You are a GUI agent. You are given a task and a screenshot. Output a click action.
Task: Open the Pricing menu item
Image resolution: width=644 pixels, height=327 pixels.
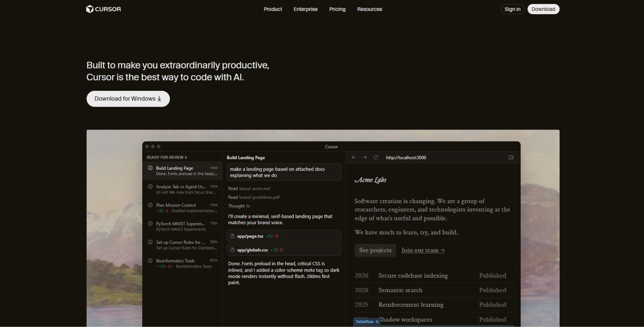pos(337,9)
